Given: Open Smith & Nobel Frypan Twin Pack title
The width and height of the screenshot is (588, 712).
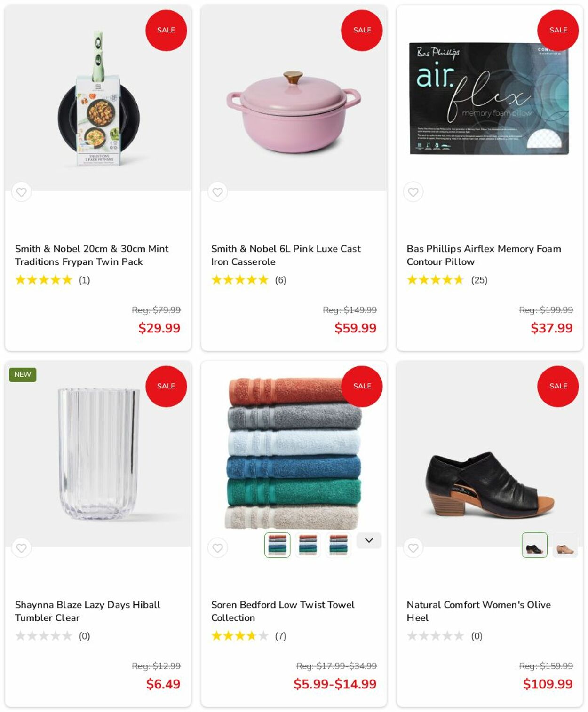Looking at the screenshot, I should point(92,255).
